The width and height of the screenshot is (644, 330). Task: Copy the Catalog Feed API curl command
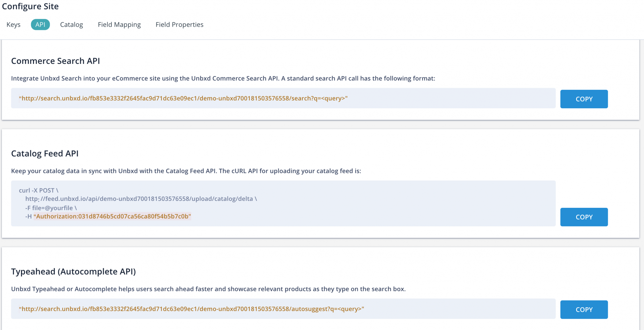click(x=584, y=217)
